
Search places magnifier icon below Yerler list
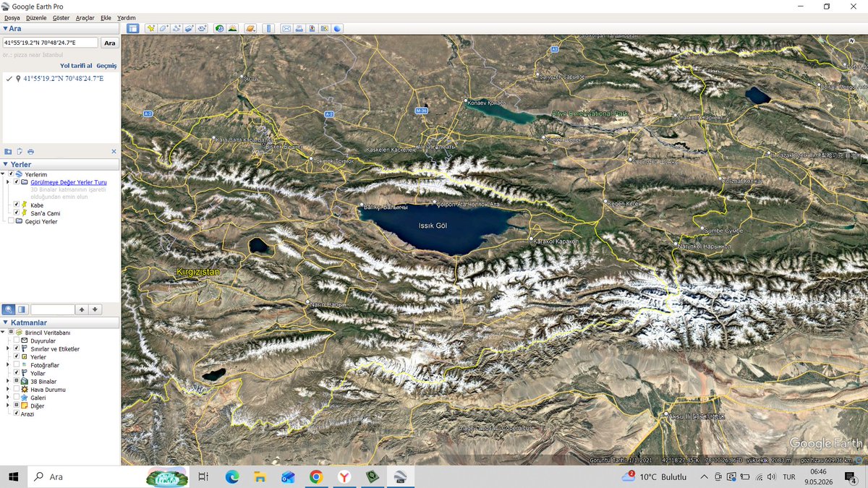9,309
